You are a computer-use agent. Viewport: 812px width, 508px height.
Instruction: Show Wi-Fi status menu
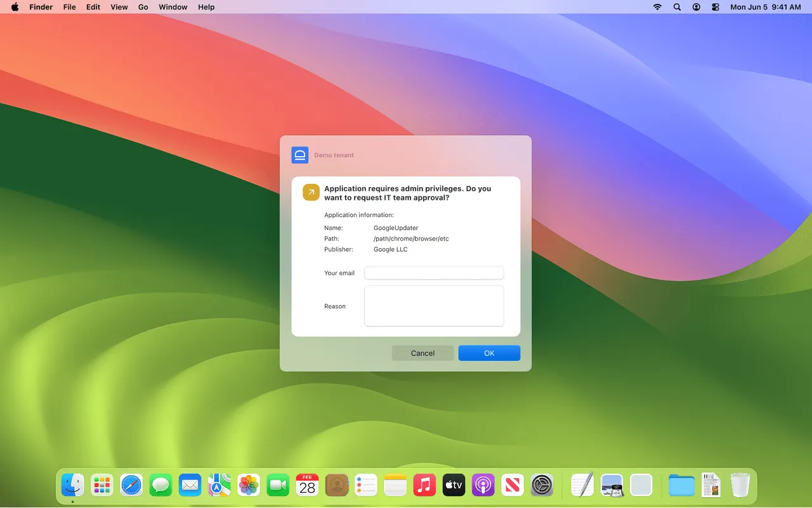657,7
